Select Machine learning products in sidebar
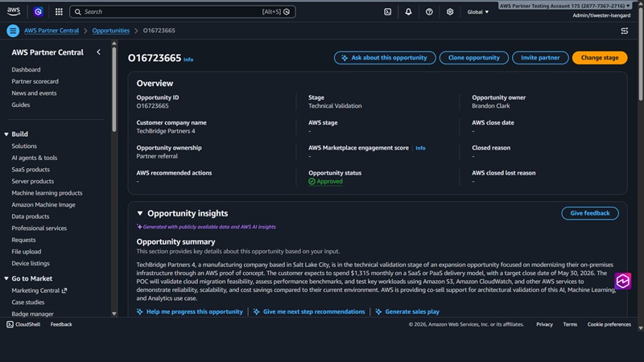 click(47, 193)
